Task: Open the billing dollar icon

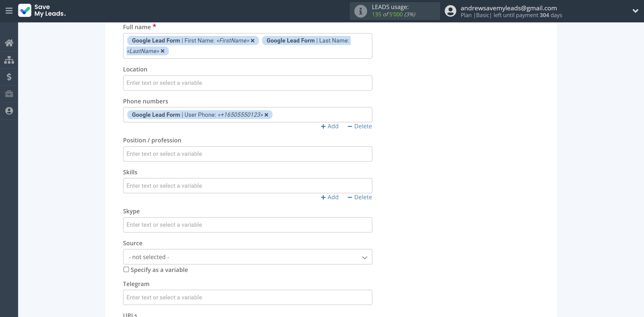Action: tap(9, 77)
